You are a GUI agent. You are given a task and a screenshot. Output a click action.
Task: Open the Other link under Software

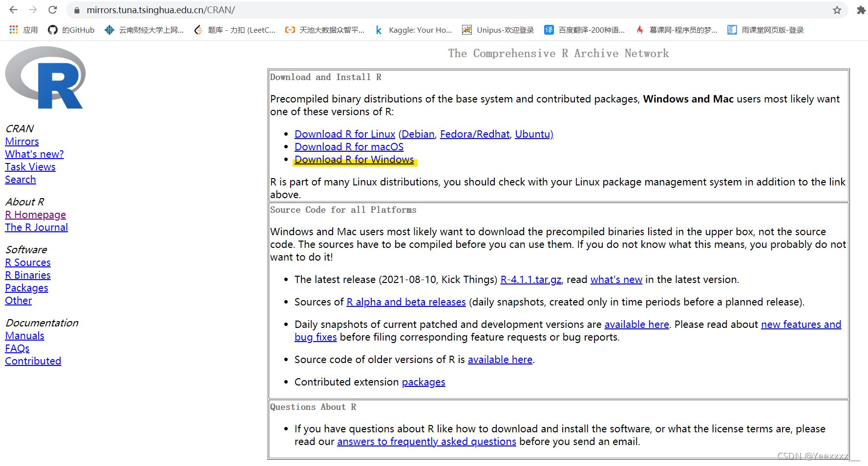pyautogui.click(x=19, y=301)
